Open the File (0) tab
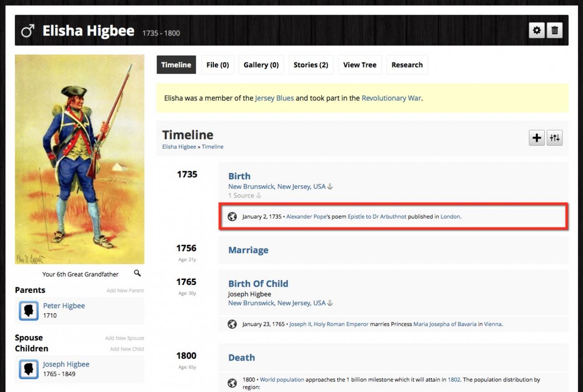The height and width of the screenshot is (392, 583). [218, 65]
